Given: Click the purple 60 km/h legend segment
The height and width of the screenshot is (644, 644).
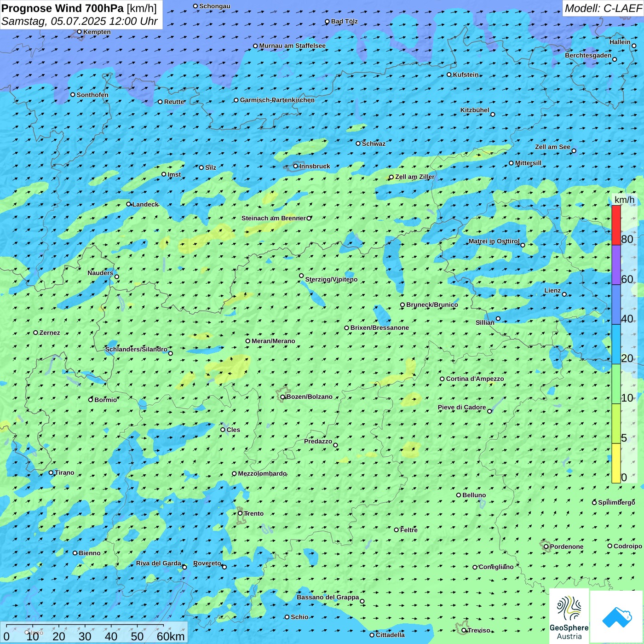Looking at the screenshot, I should coord(616,265).
